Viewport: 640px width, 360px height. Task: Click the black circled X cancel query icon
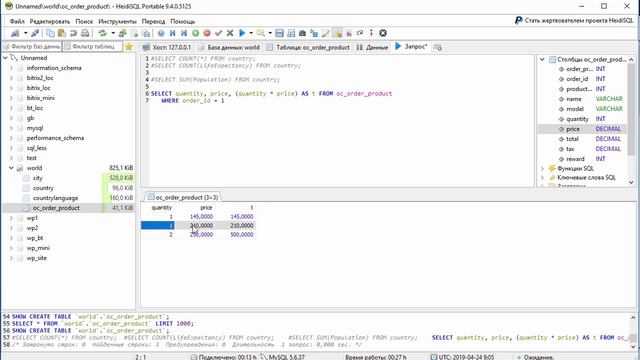click(x=383, y=33)
